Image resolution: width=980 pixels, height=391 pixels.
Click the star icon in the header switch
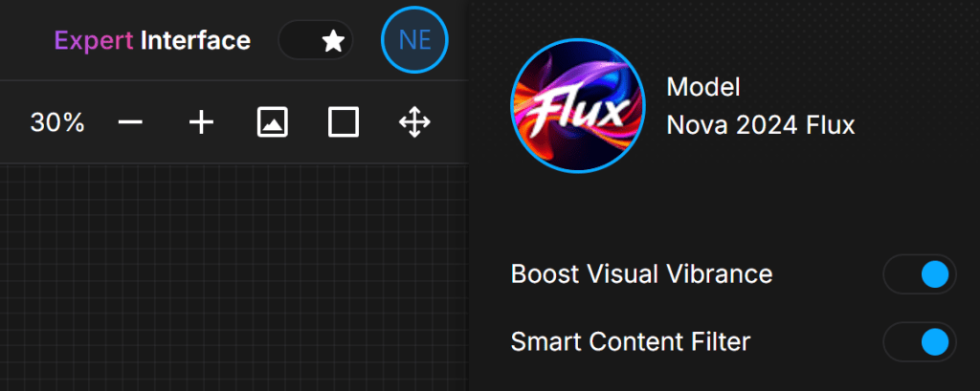point(333,41)
